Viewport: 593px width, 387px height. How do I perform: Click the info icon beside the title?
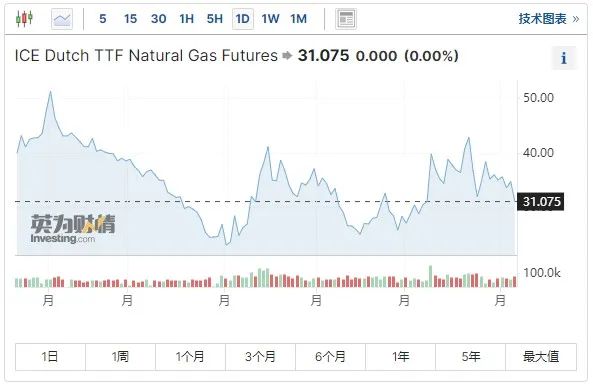point(564,58)
